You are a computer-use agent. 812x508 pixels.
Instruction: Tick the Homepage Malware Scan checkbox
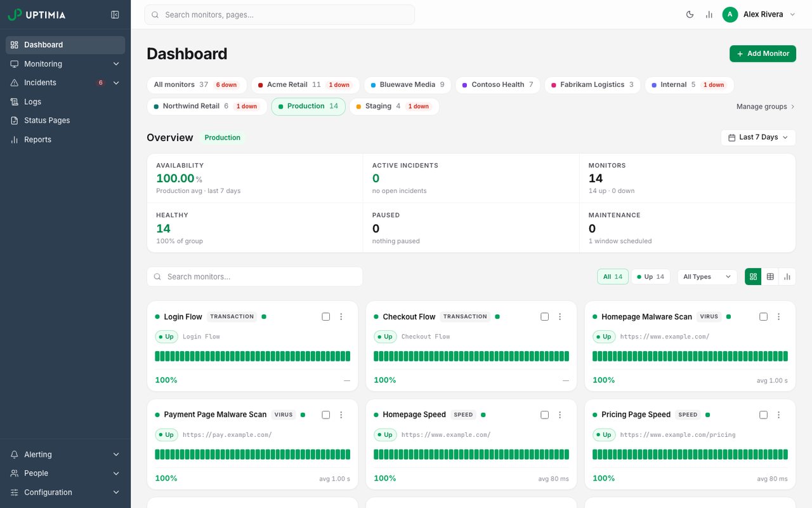(764, 317)
